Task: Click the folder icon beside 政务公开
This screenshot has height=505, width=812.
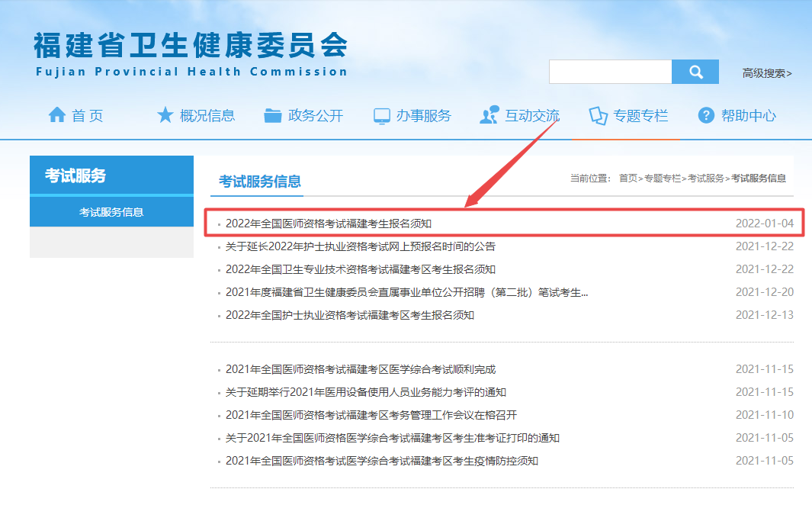Action: [273, 115]
